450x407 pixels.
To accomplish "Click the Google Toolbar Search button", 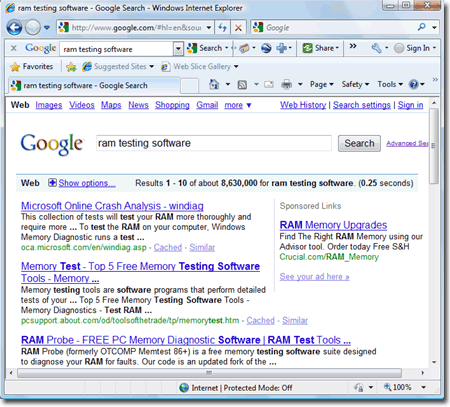I will 205,48.
